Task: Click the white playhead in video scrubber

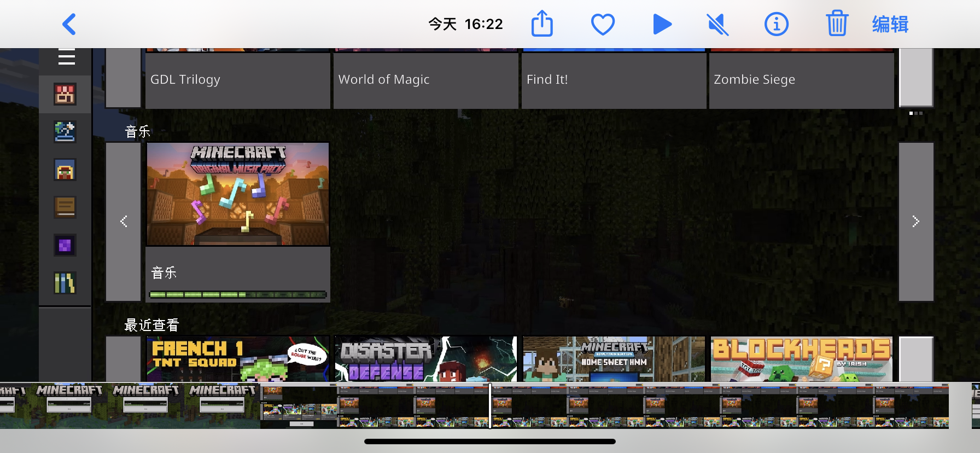Action: click(490, 405)
